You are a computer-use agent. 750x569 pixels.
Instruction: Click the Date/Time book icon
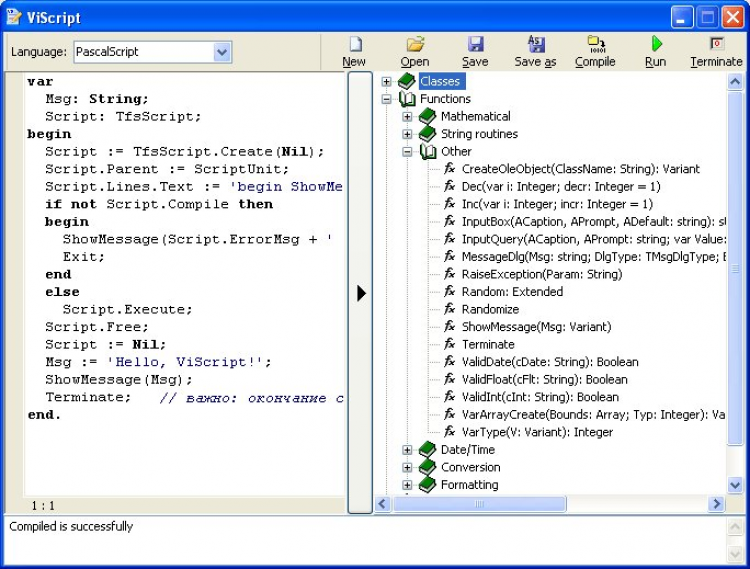pos(427,449)
